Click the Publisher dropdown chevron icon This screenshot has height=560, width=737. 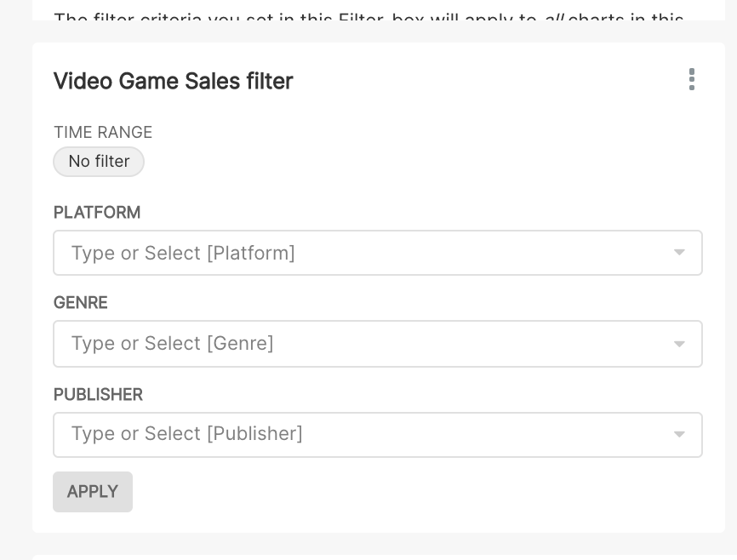click(x=678, y=434)
